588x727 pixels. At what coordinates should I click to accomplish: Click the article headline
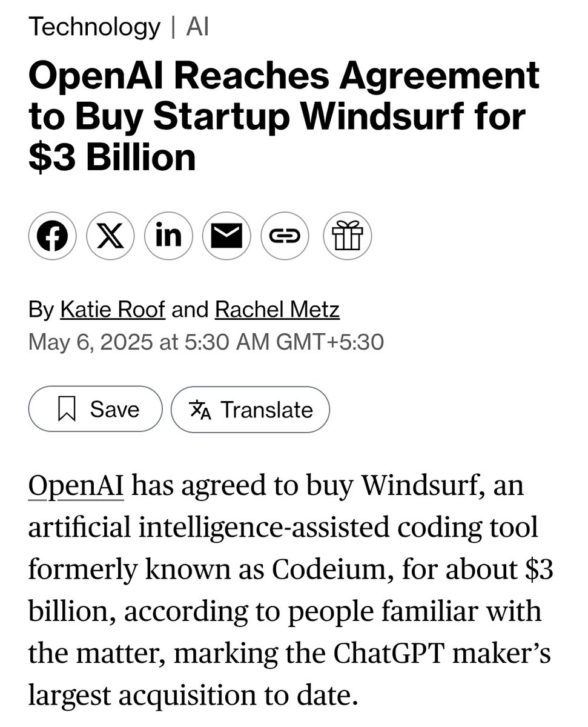[x=283, y=116]
